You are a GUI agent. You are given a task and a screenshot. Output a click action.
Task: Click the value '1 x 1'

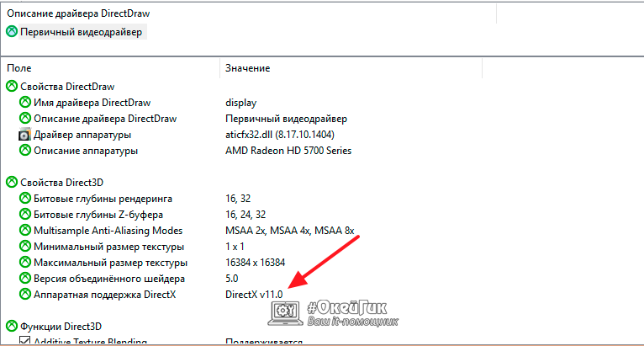235,247
